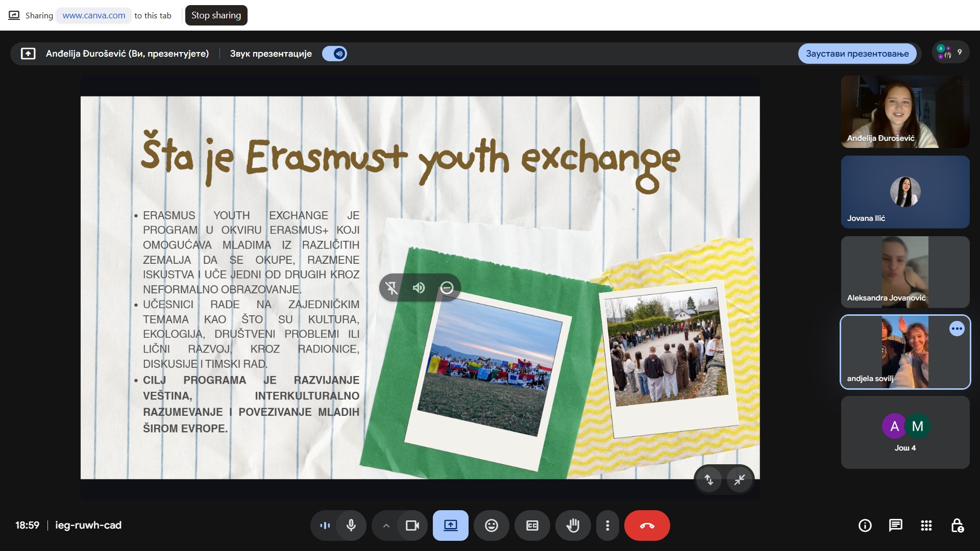Screen dimensions: 980x551
Task: Open more options three-dot menu
Action: coord(607,525)
